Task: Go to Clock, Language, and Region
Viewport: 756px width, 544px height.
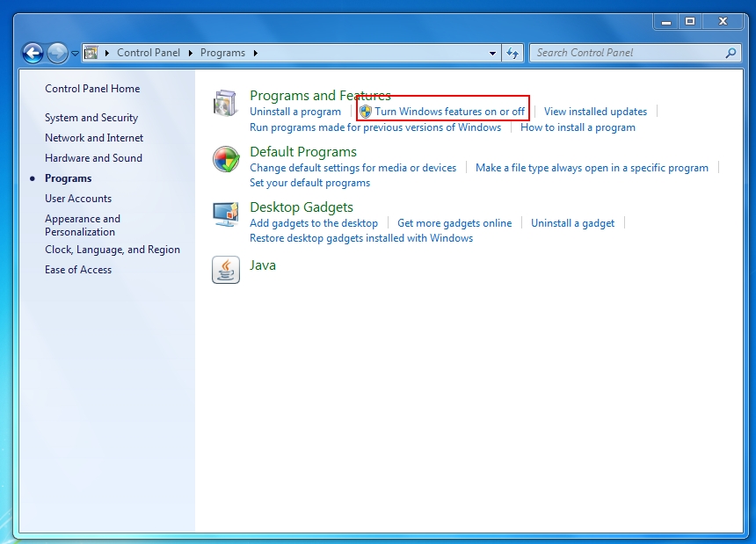Action: (x=113, y=250)
